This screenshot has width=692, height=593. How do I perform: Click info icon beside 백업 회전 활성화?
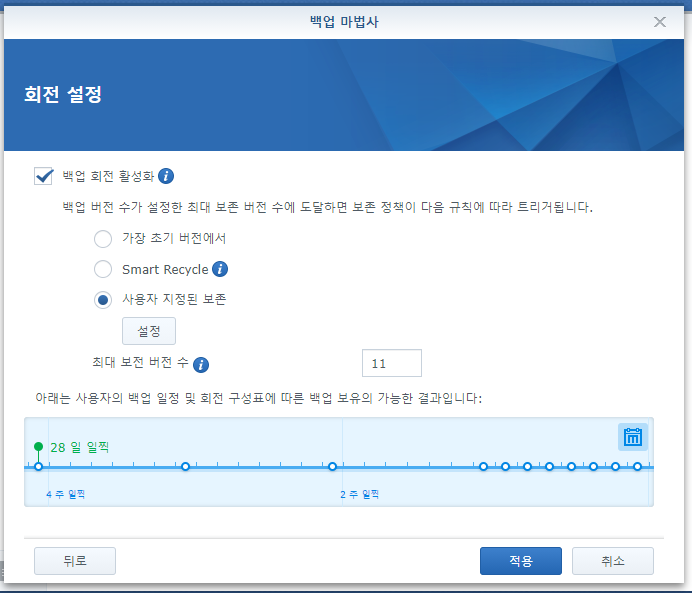point(166,176)
